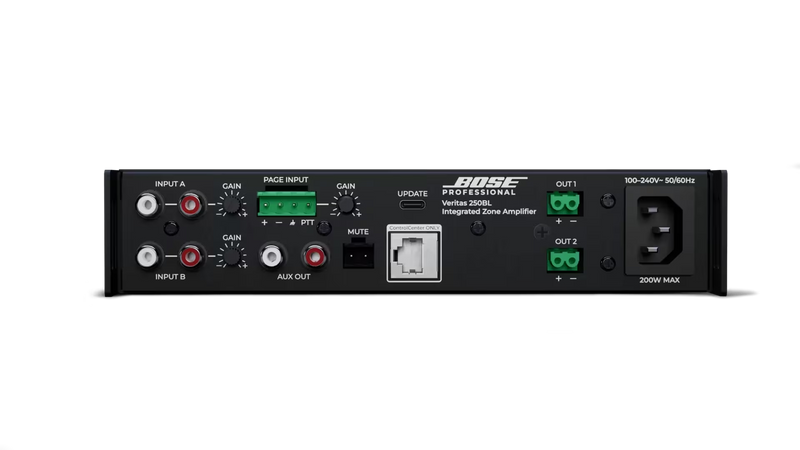Viewport: 800px width, 450px height.
Task: Click the screw below the Integrated Zone Amplifier text
Action: (x=478, y=228)
